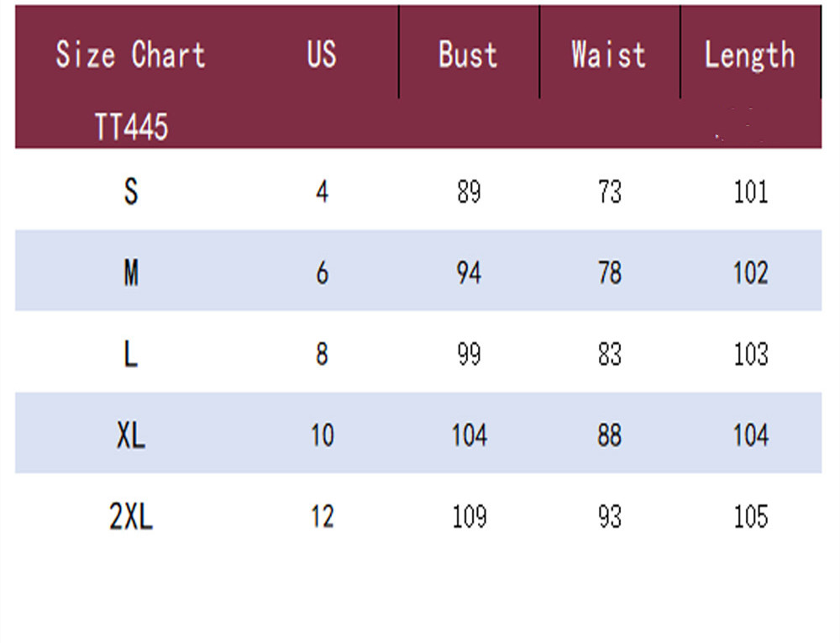Click US size 6 in M row
This screenshot has width=840, height=643.
coord(323,273)
